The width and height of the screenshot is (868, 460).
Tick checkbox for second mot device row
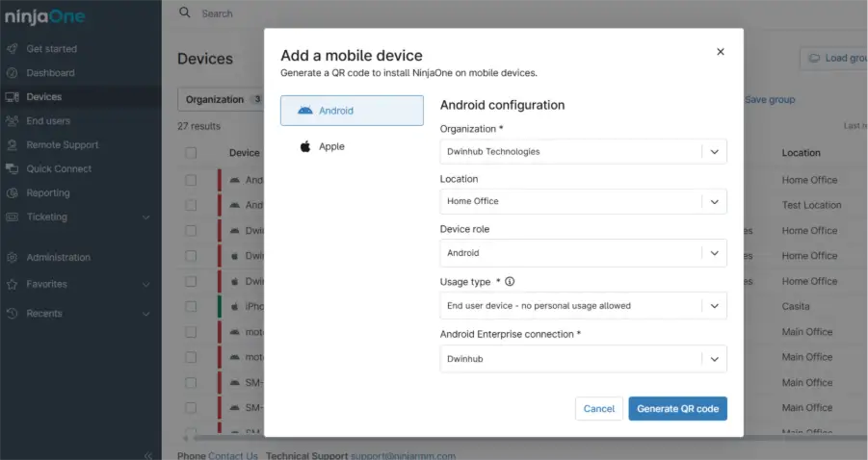point(191,357)
